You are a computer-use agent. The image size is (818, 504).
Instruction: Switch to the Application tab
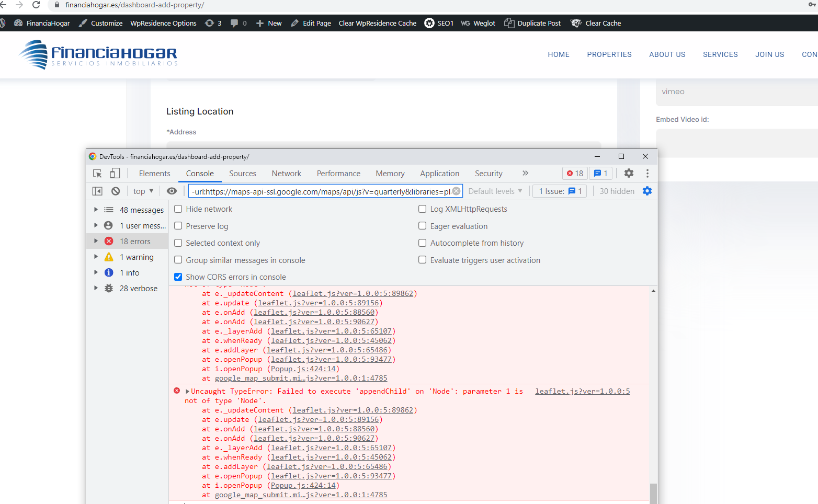(440, 174)
